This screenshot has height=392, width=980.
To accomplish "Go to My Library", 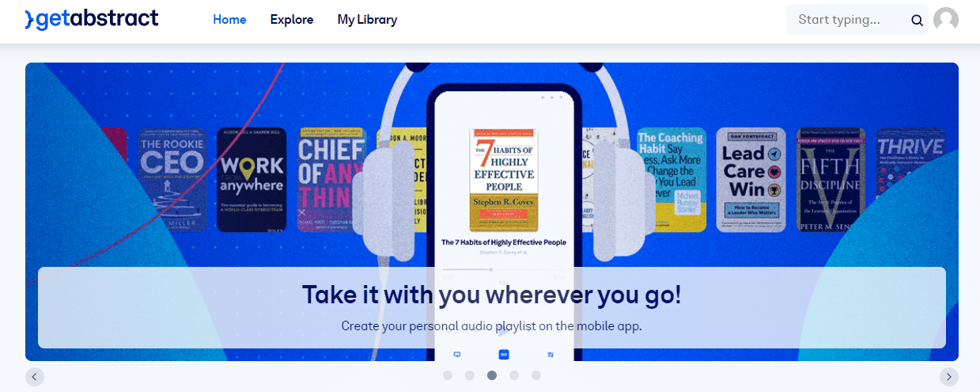I will [367, 20].
